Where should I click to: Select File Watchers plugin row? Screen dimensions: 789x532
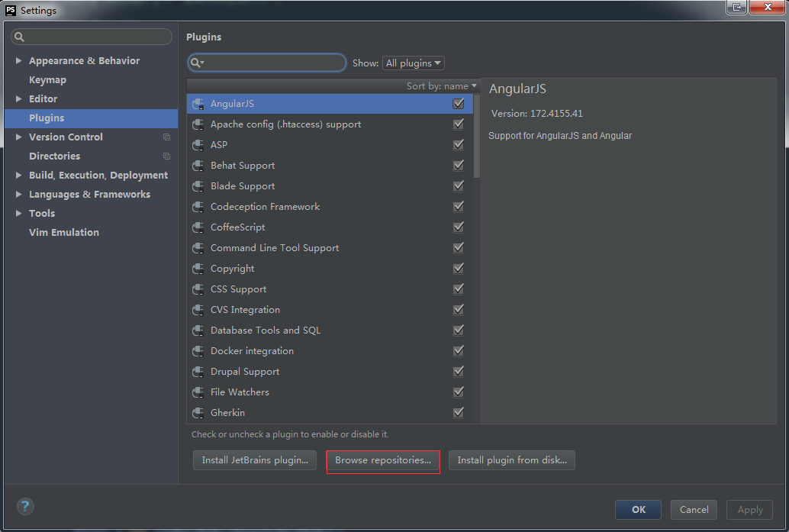(x=330, y=392)
